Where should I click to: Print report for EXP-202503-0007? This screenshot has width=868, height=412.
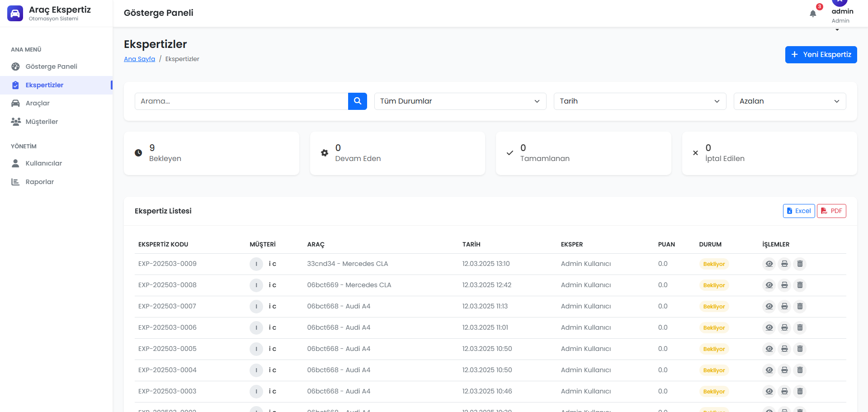pos(784,307)
